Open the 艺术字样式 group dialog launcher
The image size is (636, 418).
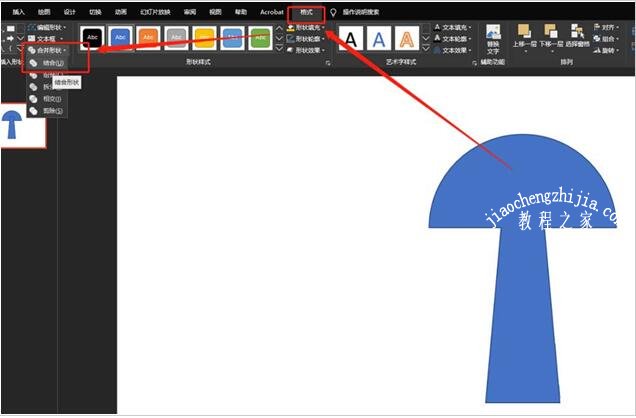(474, 63)
